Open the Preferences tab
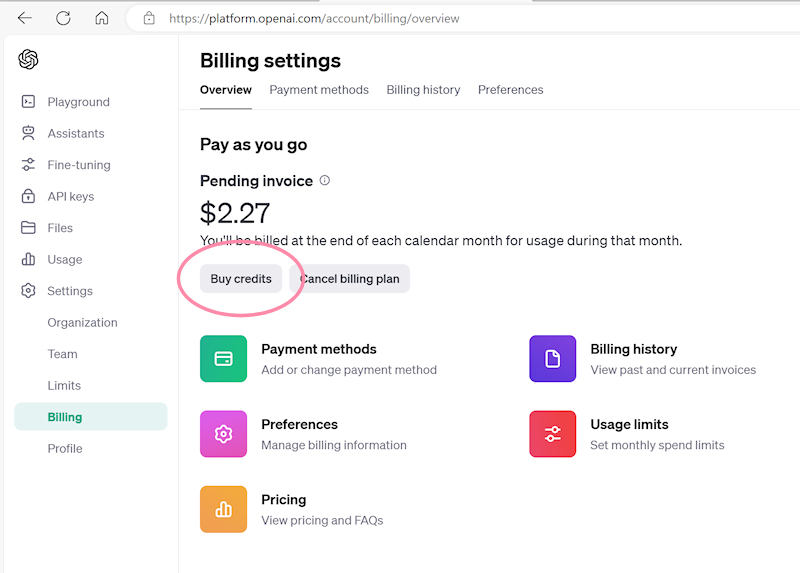 pyautogui.click(x=510, y=90)
